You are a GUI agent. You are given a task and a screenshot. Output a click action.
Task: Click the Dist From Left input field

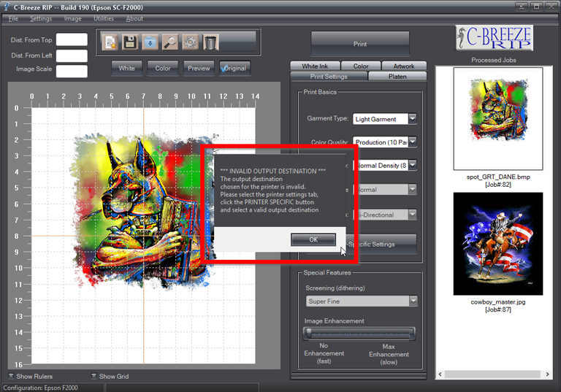[72, 55]
